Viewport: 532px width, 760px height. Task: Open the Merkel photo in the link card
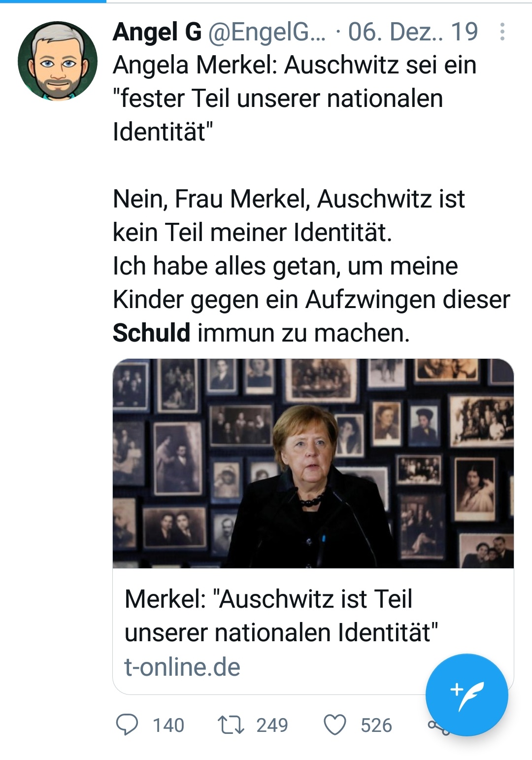(x=313, y=463)
